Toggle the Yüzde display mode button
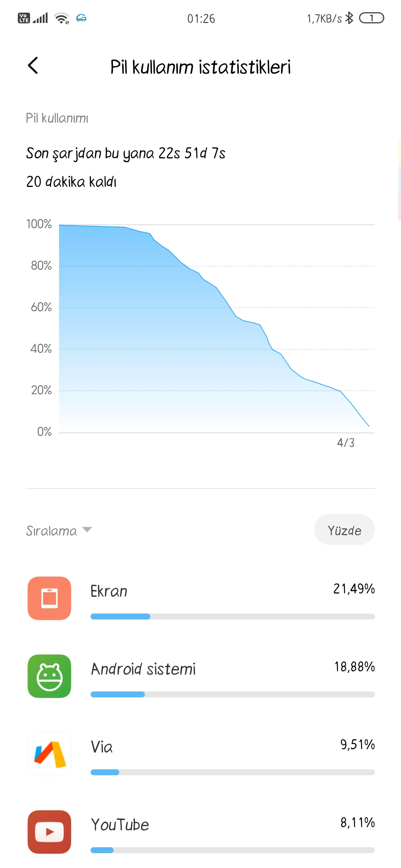 tap(344, 530)
